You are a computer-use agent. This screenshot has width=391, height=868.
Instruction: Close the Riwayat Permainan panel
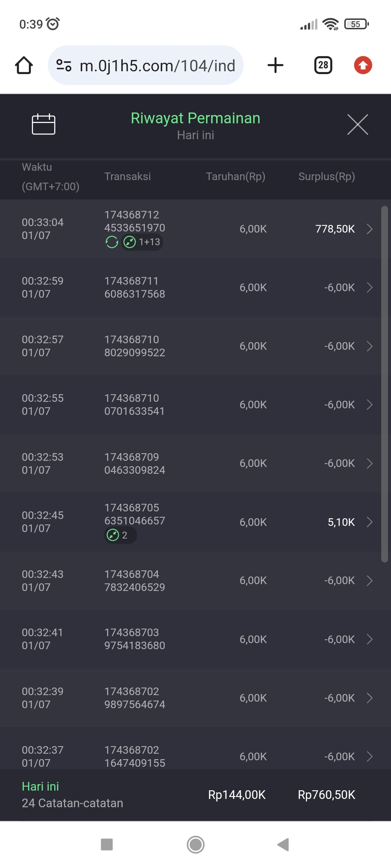(357, 124)
